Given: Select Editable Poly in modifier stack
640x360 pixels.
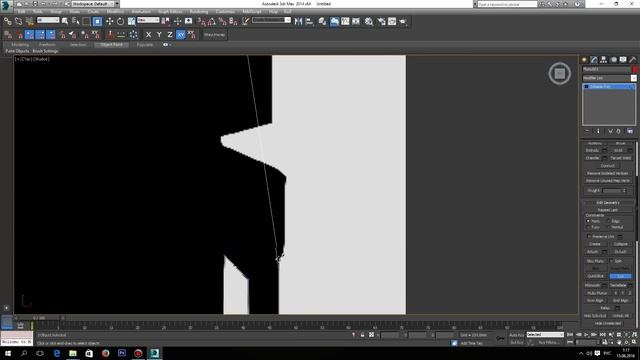Looking at the screenshot, I should (x=609, y=87).
